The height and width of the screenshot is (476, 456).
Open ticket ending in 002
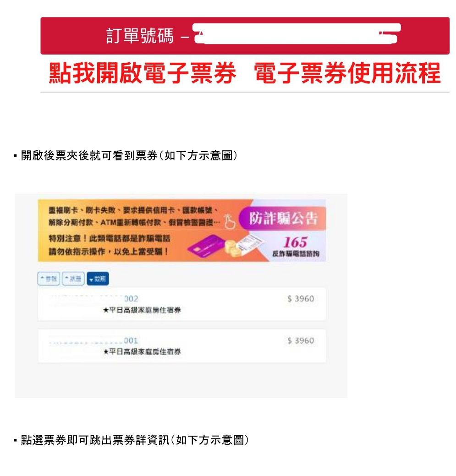182,304
